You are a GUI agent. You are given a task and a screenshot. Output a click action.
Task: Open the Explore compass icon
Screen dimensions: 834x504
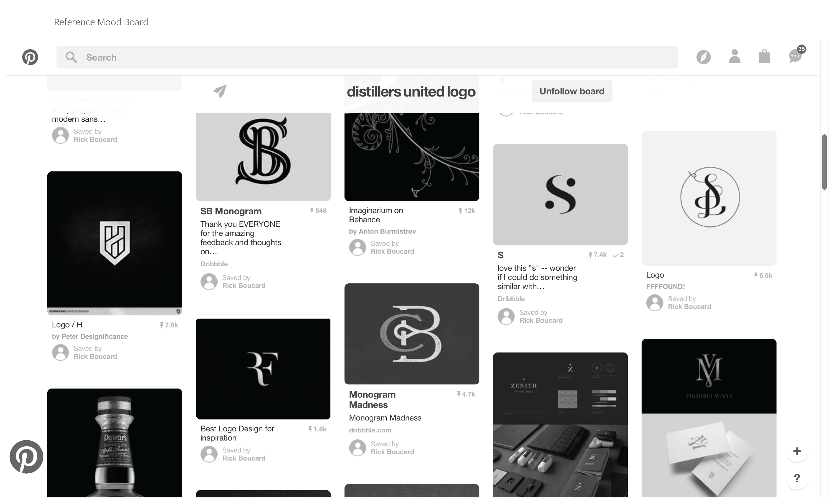pos(703,57)
